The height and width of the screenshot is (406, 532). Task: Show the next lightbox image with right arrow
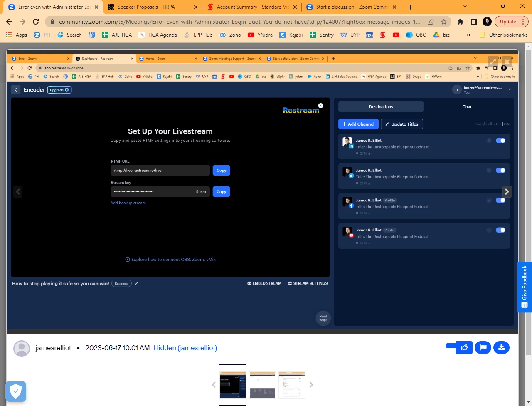(x=507, y=192)
